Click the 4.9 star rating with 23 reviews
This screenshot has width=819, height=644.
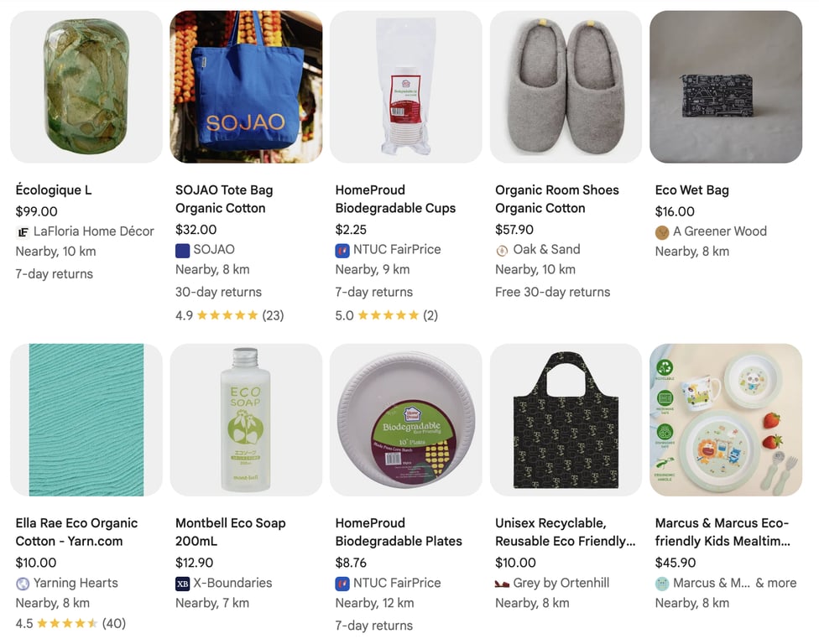227,315
